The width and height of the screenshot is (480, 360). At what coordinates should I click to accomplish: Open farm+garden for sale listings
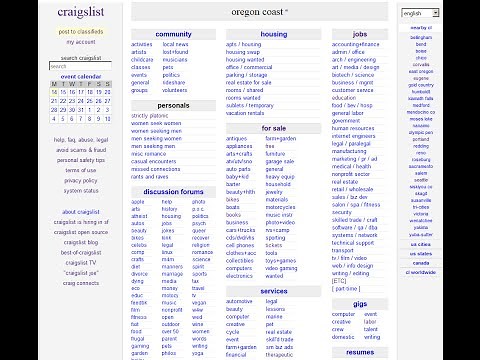(281, 139)
